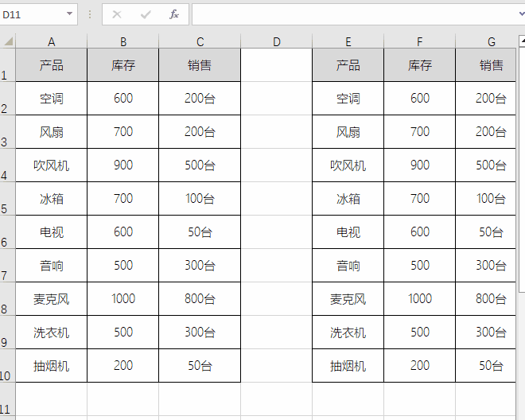Screen dimensions: 525x420
Task: Select column D header
Action: coord(277,41)
